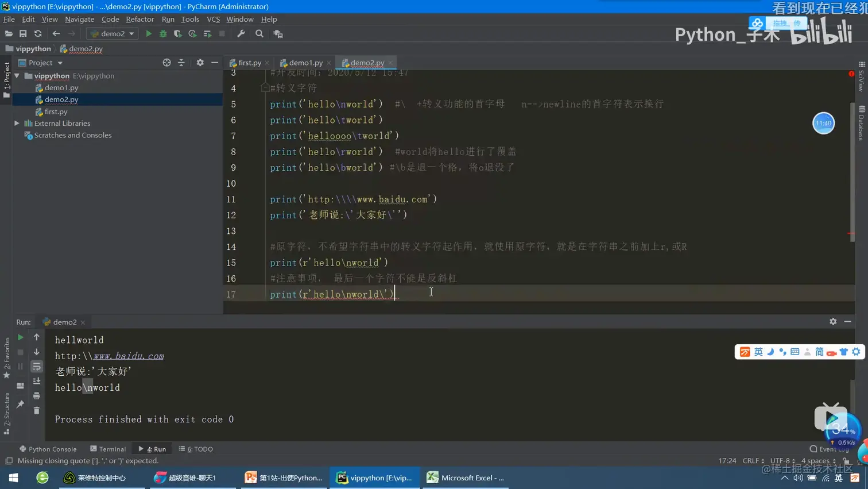
Task: Open settings via the wrench icon
Action: tap(241, 34)
